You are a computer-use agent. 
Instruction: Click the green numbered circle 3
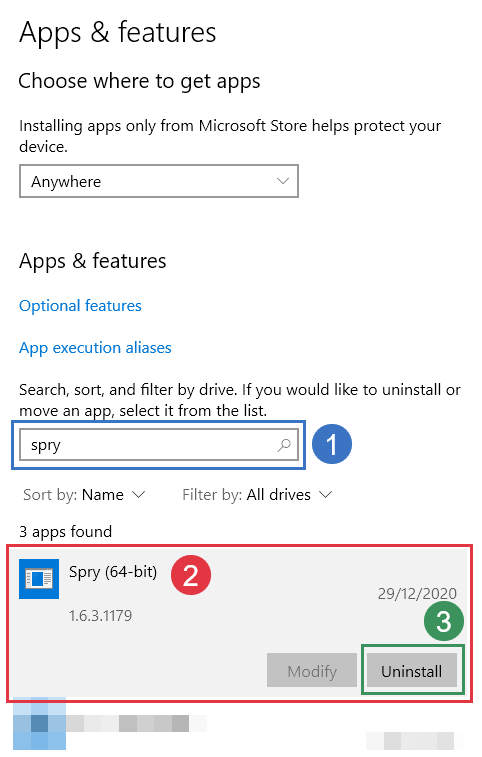[x=444, y=621]
